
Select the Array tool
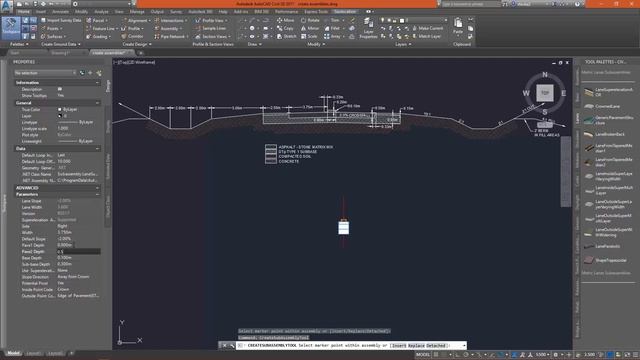(x=333, y=37)
